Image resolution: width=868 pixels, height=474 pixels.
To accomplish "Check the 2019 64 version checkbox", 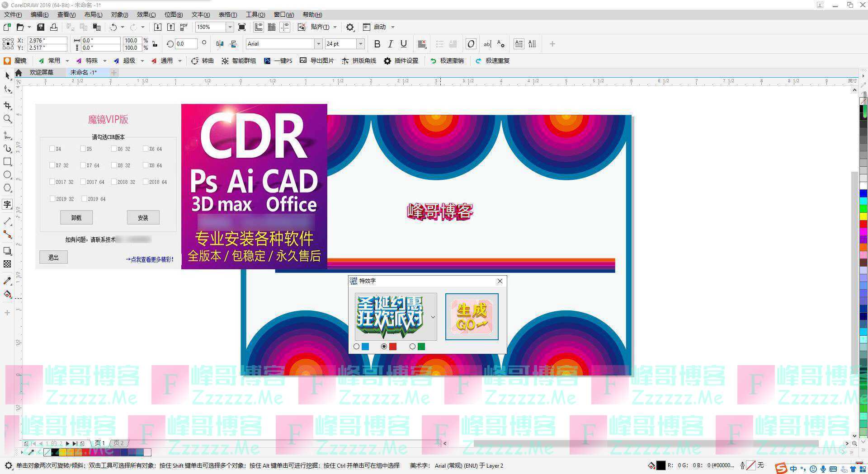I will 84,199.
